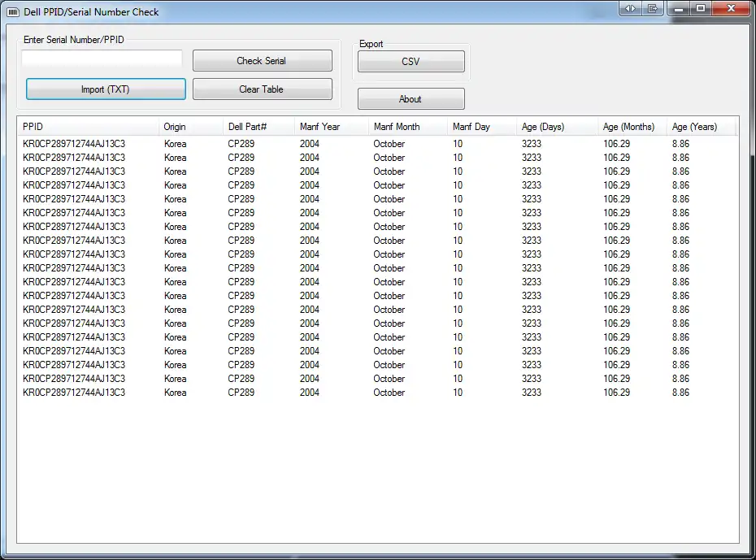The width and height of the screenshot is (756, 560).
Task: Click the Age (Days) column header
Action: click(x=558, y=127)
